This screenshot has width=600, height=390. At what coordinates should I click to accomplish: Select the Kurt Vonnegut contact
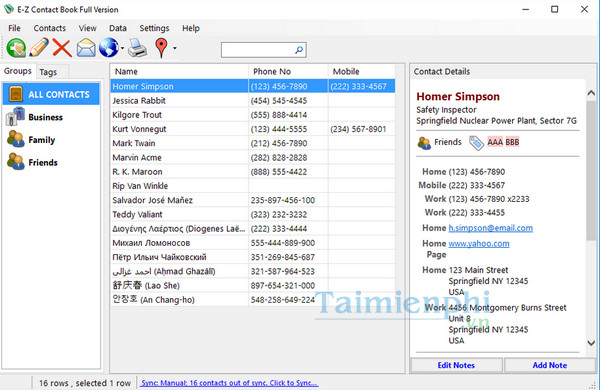tap(253, 129)
